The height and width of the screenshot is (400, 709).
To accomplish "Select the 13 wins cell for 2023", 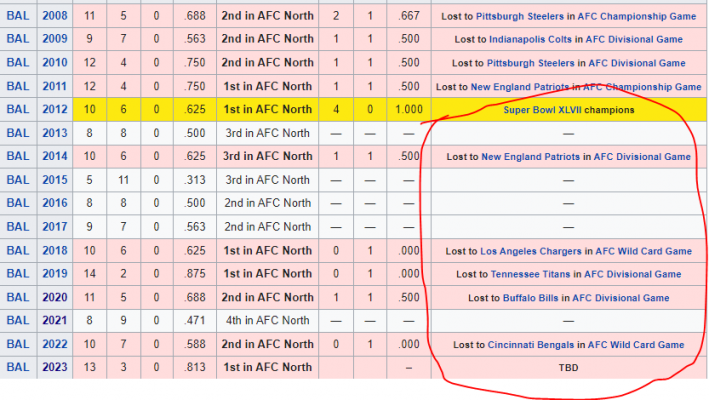I will [90, 367].
